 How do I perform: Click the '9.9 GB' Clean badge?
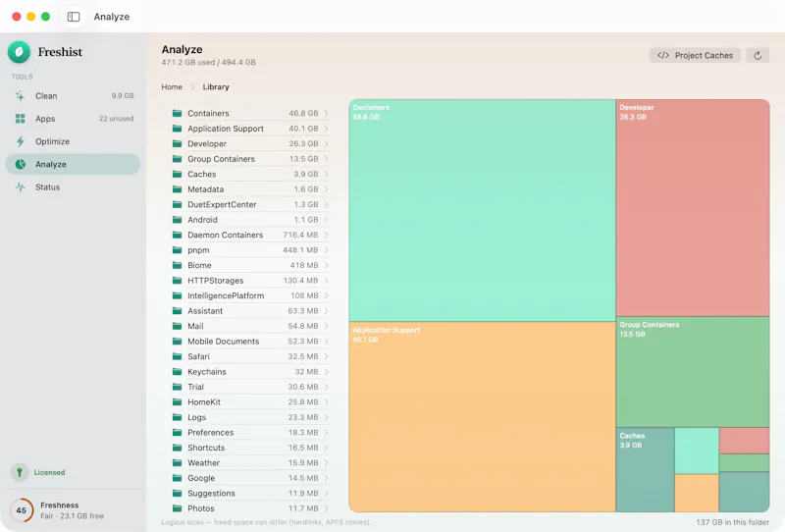pyautogui.click(x=123, y=95)
